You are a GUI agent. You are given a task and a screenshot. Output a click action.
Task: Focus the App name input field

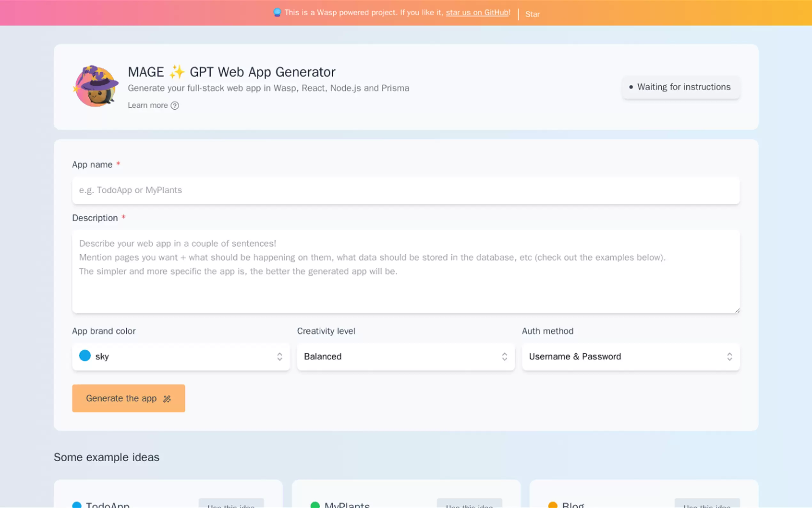406,190
